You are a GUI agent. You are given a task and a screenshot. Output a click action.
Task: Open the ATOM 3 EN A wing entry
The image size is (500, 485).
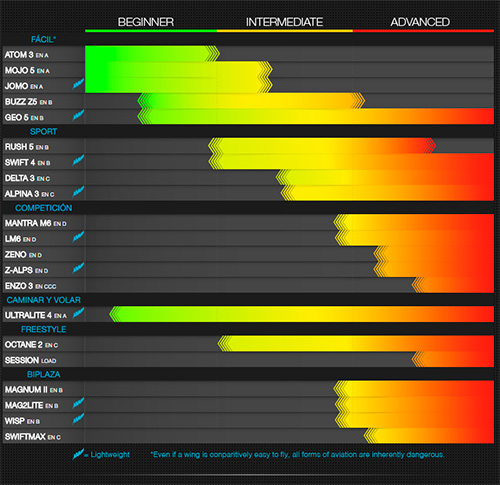pyautogui.click(x=27, y=55)
